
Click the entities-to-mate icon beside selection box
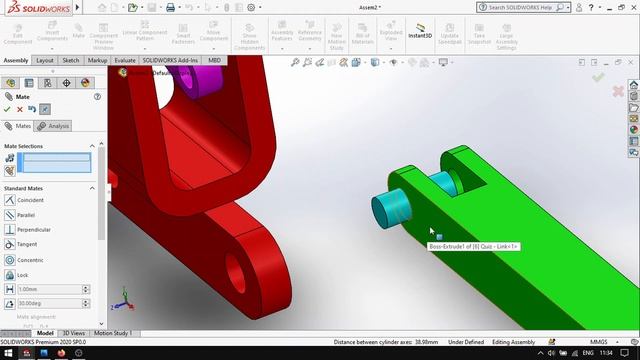click(10, 158)
